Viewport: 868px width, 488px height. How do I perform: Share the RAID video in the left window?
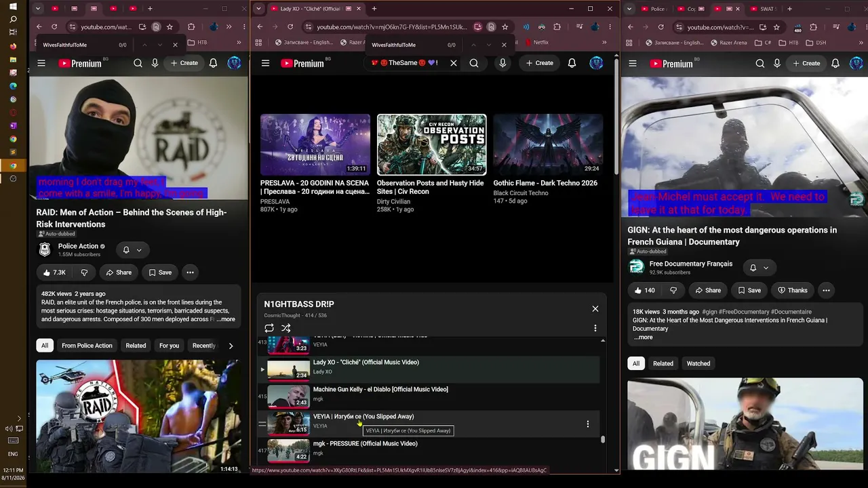click(x=119, y=272)
